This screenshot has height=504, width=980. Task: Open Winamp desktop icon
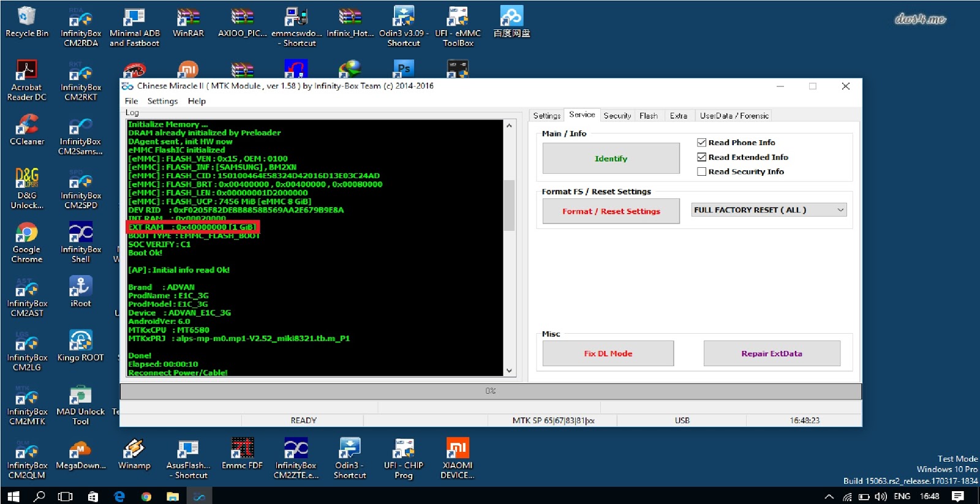(x=134, y=453)
